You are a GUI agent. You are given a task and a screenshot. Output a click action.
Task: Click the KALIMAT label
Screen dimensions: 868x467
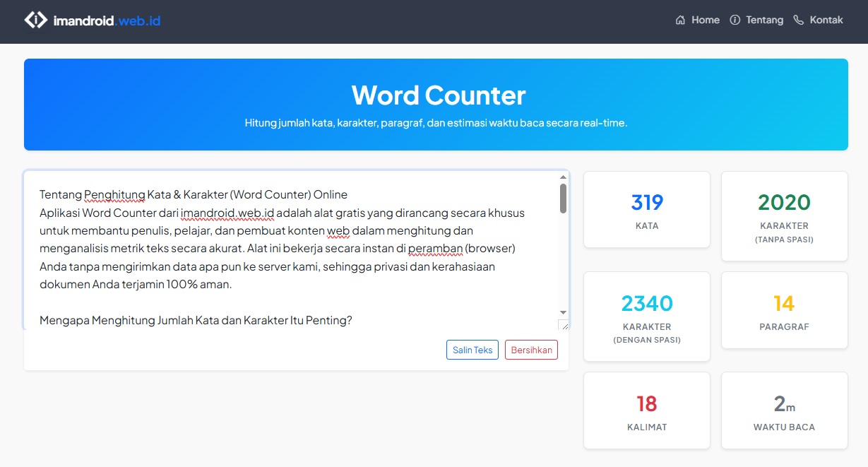pyautogui.click(x=647, y=427)
